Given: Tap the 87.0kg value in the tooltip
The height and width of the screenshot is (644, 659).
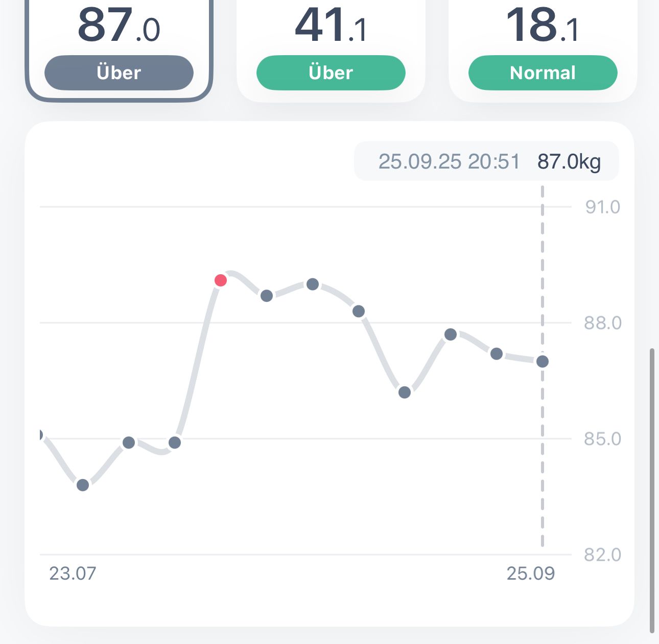Looking at the screenshot, I should pos(569,161).
